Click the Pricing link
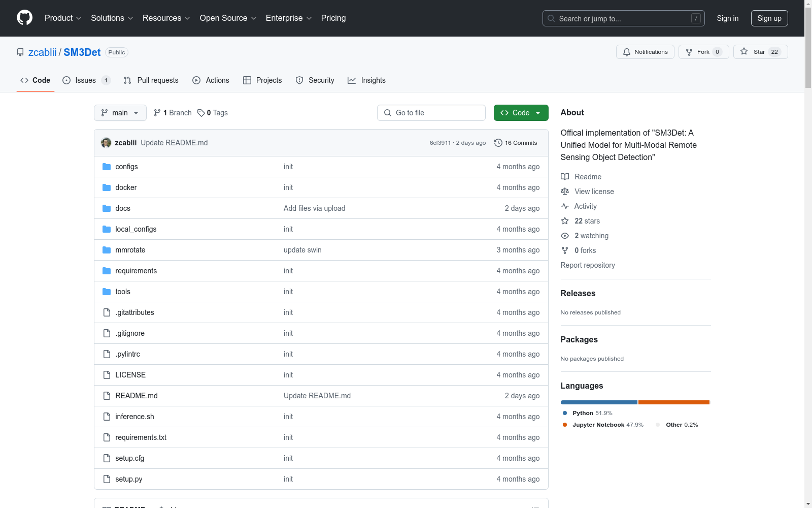 [333, 18]
